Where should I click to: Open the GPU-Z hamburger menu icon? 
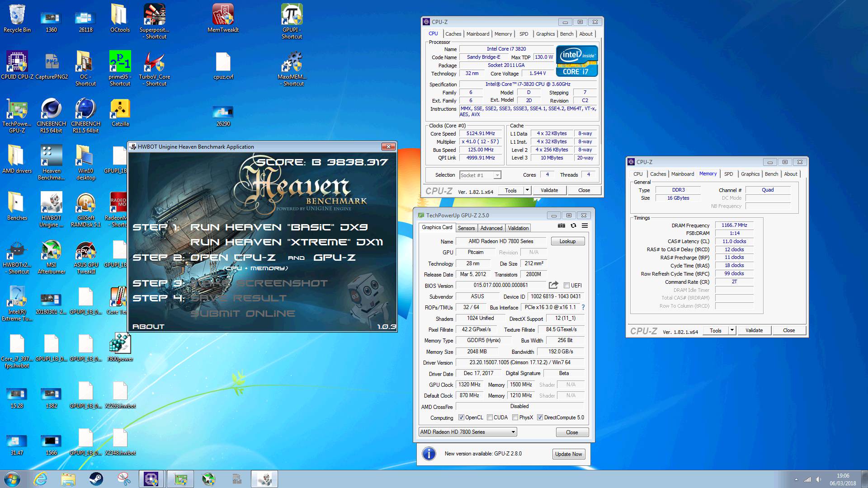[585, 225]
